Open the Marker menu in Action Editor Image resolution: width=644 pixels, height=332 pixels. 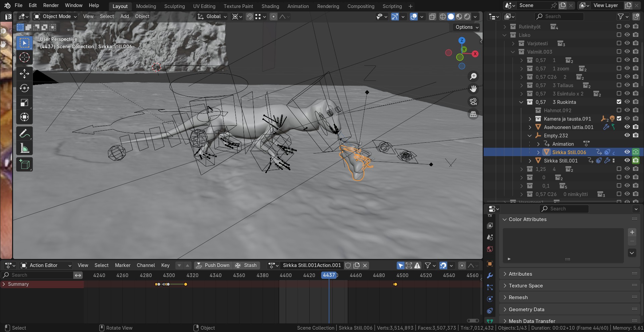122,265
